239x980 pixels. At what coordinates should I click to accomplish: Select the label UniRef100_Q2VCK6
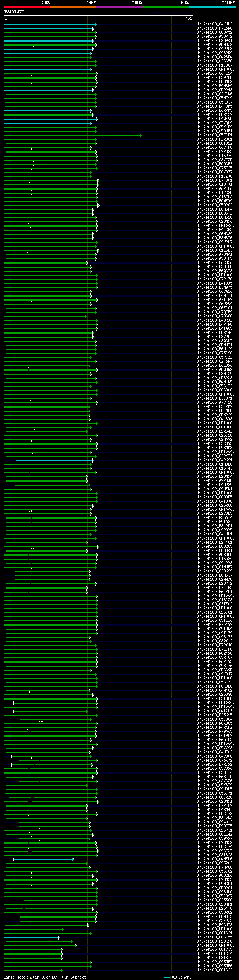[x=215, y=94]
